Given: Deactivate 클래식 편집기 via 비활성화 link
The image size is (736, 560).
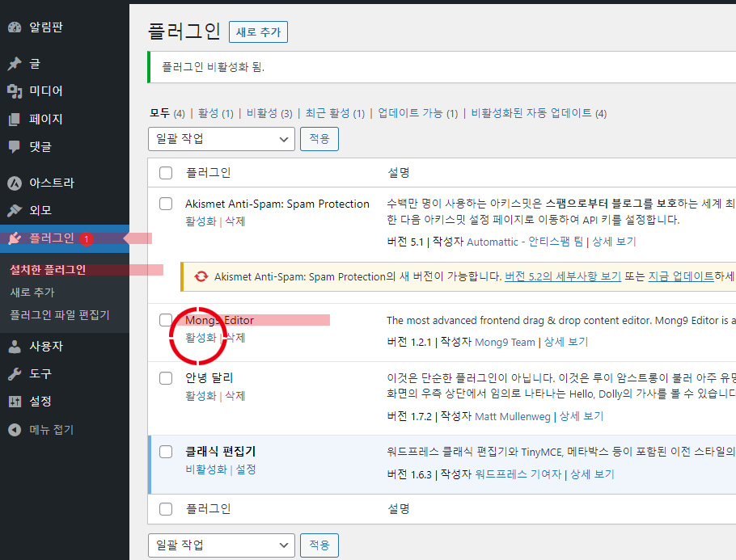Looking at the screenshot, I should (207, 469).
